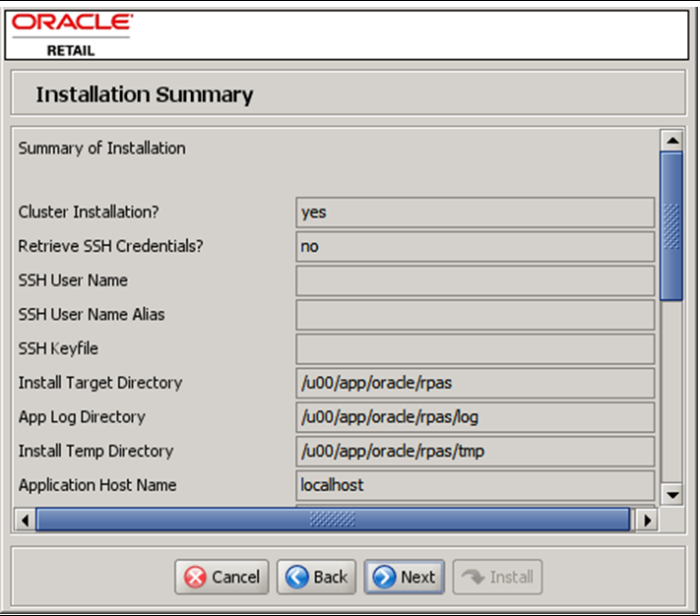Screen dimensions: 700x616
Task: Click the down arrow of the vertical scrollbar
Action: tap(672, 494)
